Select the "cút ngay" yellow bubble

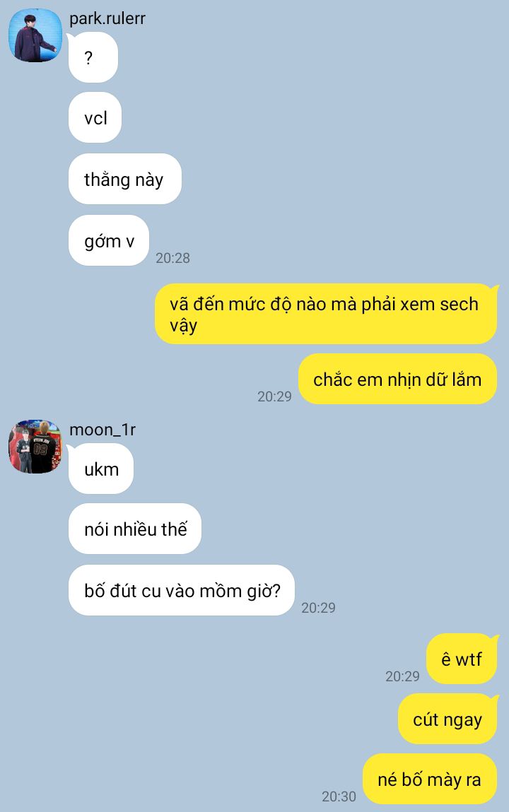click(448, 719)
